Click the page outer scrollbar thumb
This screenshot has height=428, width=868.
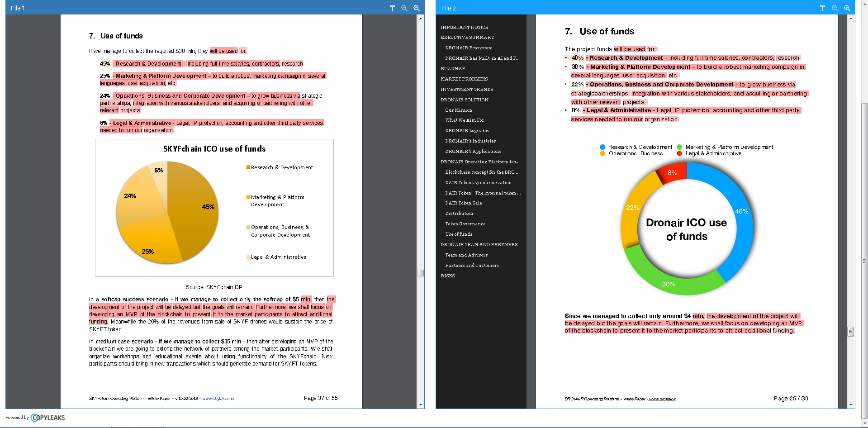click(864, 261)
